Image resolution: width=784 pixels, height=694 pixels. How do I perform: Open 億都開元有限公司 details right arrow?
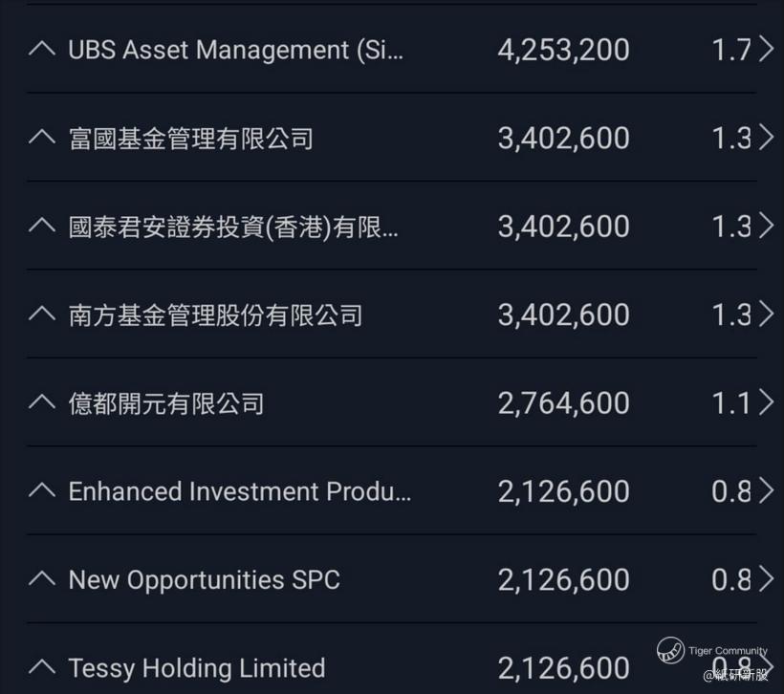pos(766,402)
